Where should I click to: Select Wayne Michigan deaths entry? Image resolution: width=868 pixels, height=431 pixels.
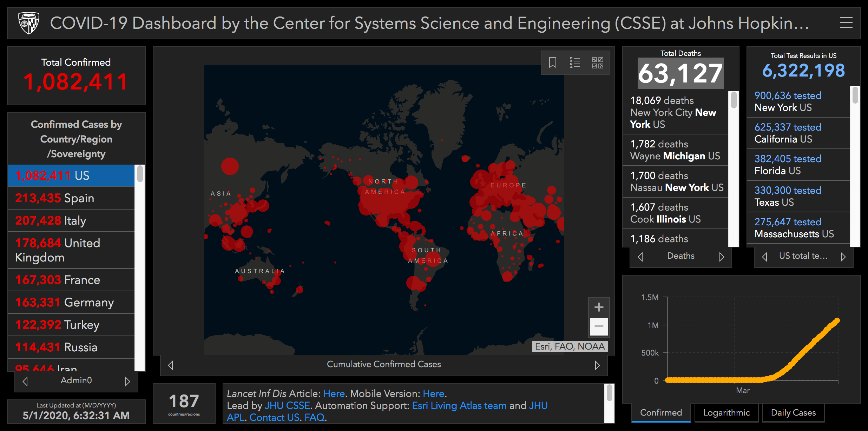(x=675, y=150)
